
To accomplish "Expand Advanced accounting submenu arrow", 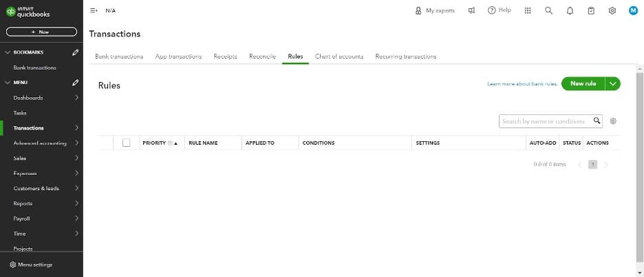I will [76, 143].
